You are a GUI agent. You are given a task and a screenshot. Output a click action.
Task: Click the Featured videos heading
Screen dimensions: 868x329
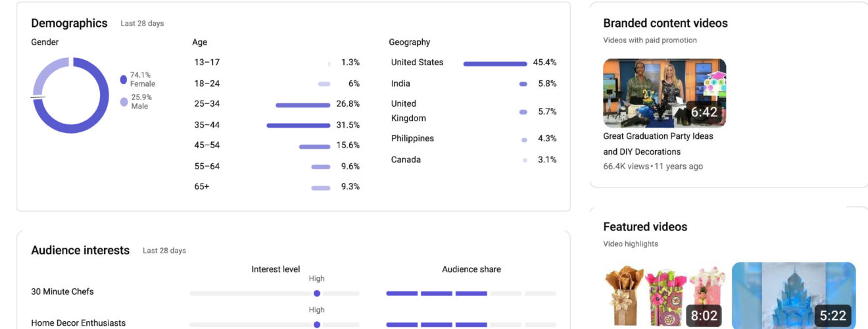[x=644, y=226]
